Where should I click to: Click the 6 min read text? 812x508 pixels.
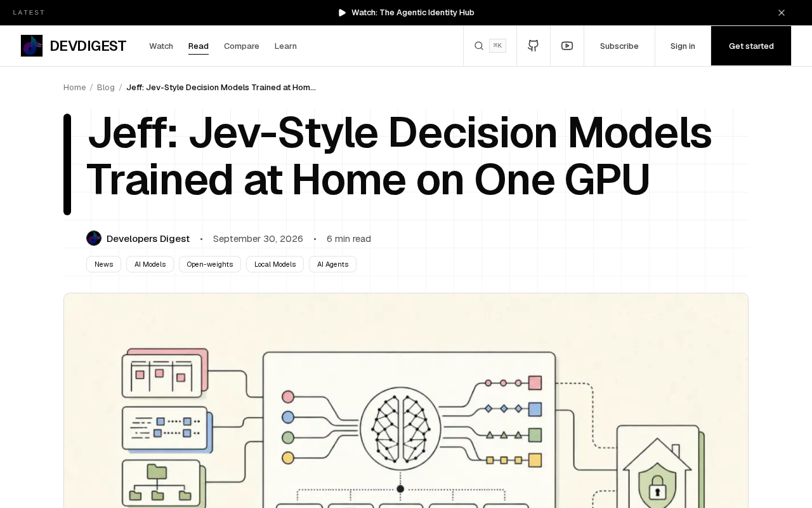(349, 239)
